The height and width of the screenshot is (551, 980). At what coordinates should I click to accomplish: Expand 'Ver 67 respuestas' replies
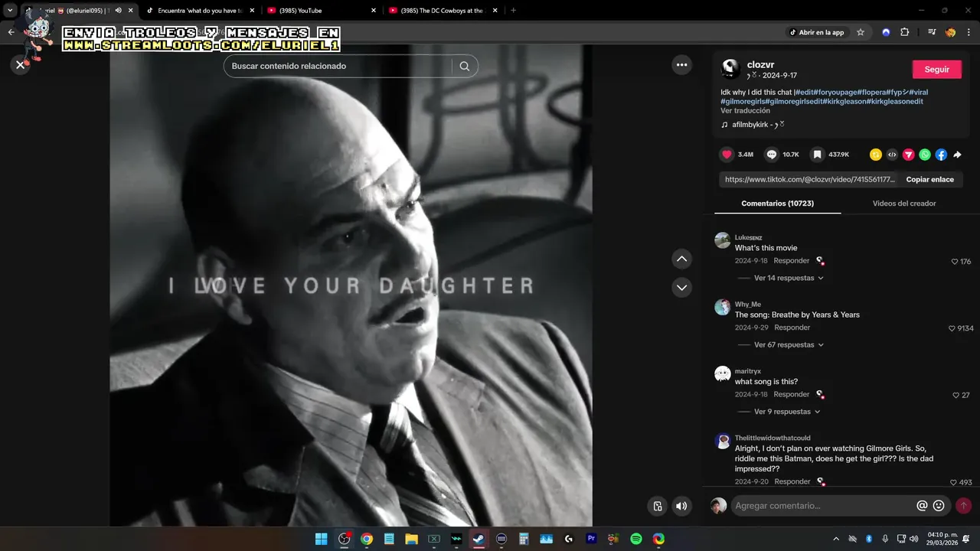[788, 345]
